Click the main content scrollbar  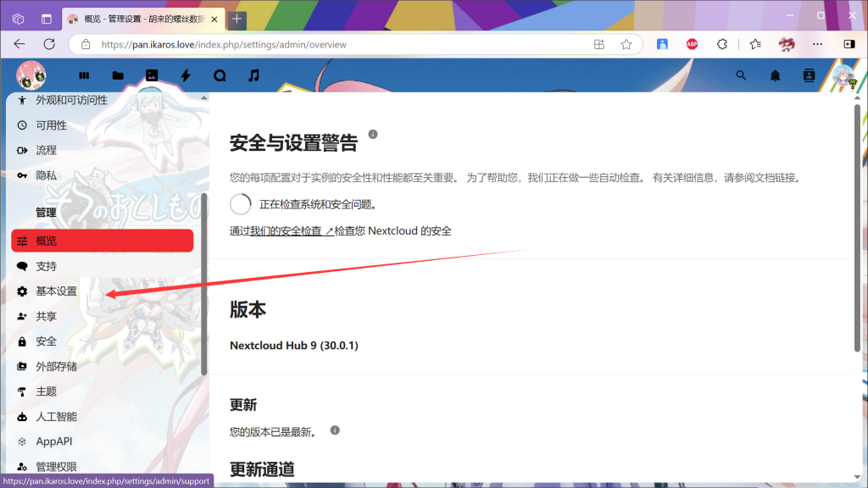click(857, 228)
